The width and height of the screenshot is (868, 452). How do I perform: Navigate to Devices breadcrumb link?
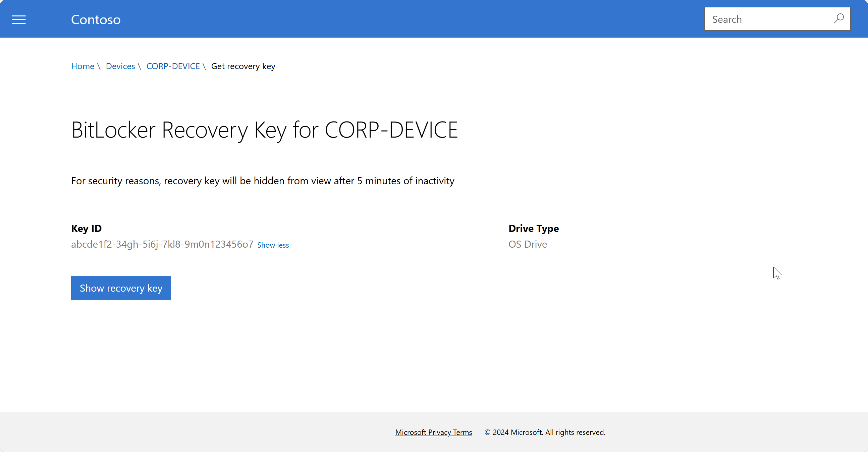pos(120,66)
